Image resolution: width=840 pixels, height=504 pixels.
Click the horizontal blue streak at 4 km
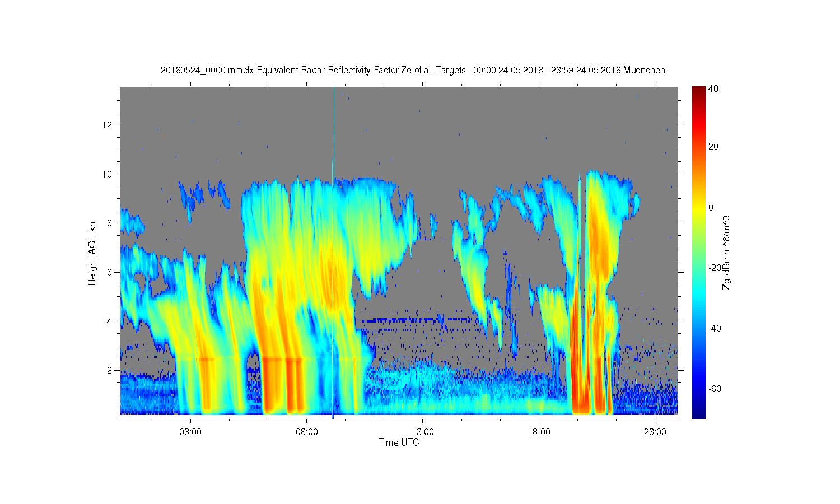click(417, 321)
